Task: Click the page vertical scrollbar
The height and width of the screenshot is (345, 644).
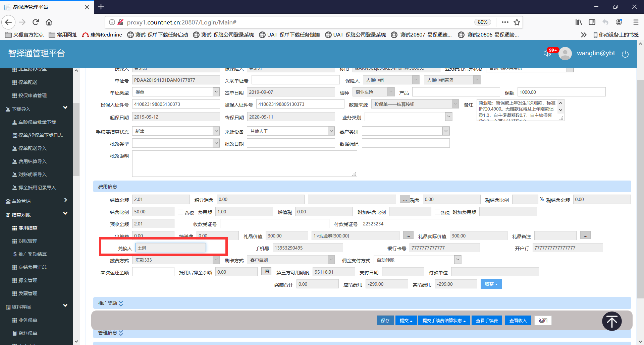Action: pos(640,188)
